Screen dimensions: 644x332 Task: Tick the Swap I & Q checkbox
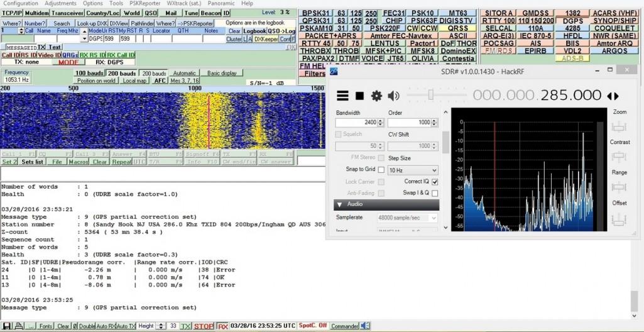coord(435,193)
